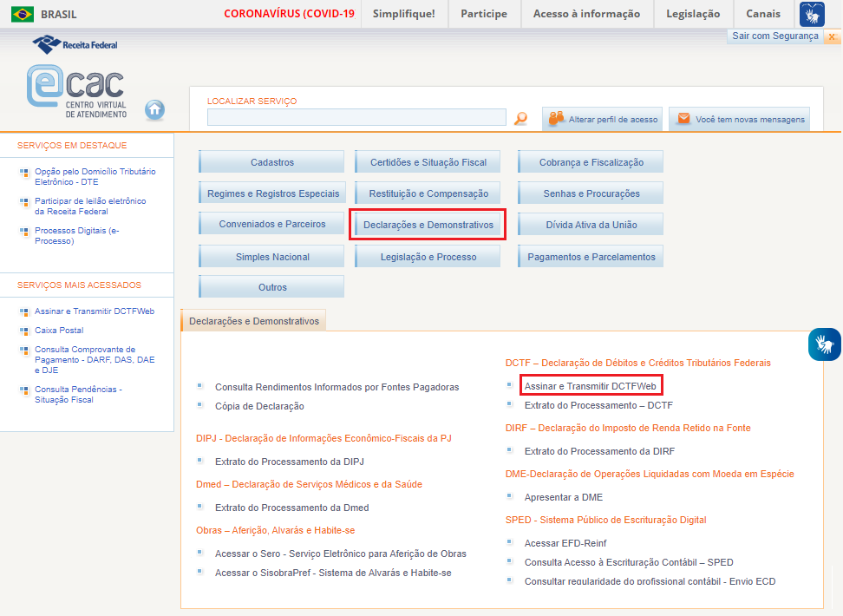Viewport: 843px width, 616px height.
Task: Close session with the orange X icon
Action: (832, 36)
